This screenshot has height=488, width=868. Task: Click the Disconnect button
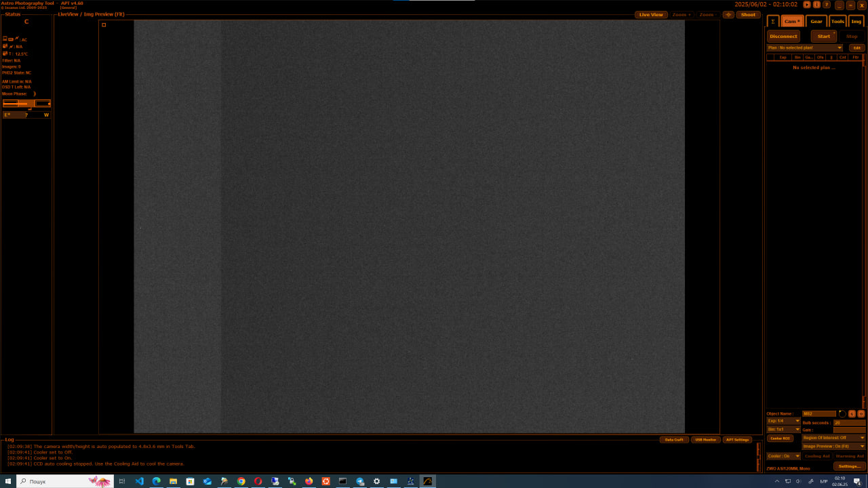(783, 37)
